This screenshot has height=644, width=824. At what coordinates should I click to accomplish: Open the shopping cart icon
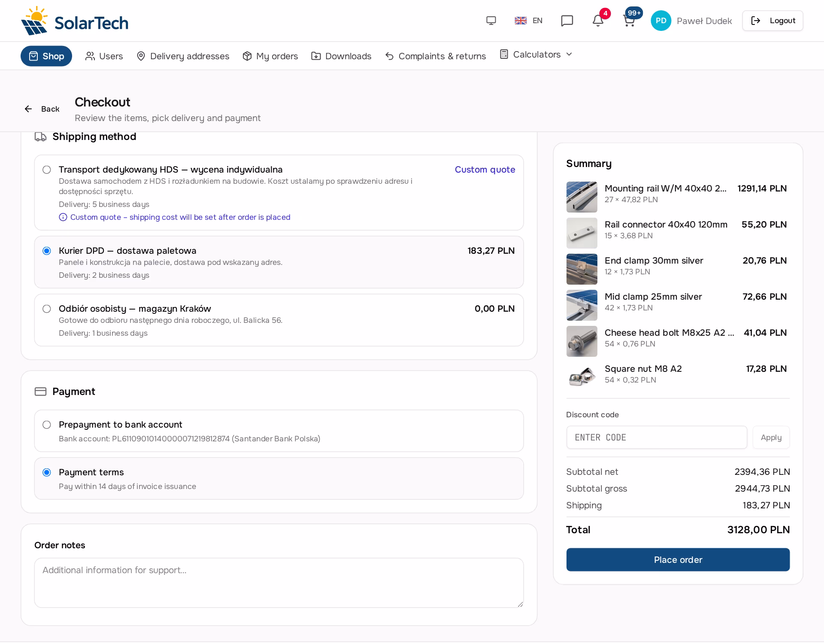629,21
